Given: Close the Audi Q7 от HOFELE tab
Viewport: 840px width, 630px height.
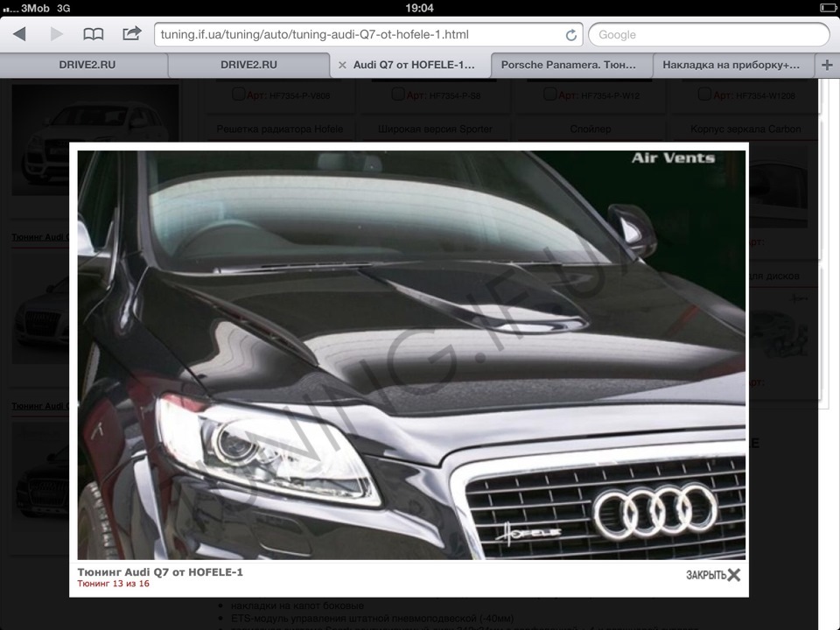Looking at the screenshot, I should point(342,66).
